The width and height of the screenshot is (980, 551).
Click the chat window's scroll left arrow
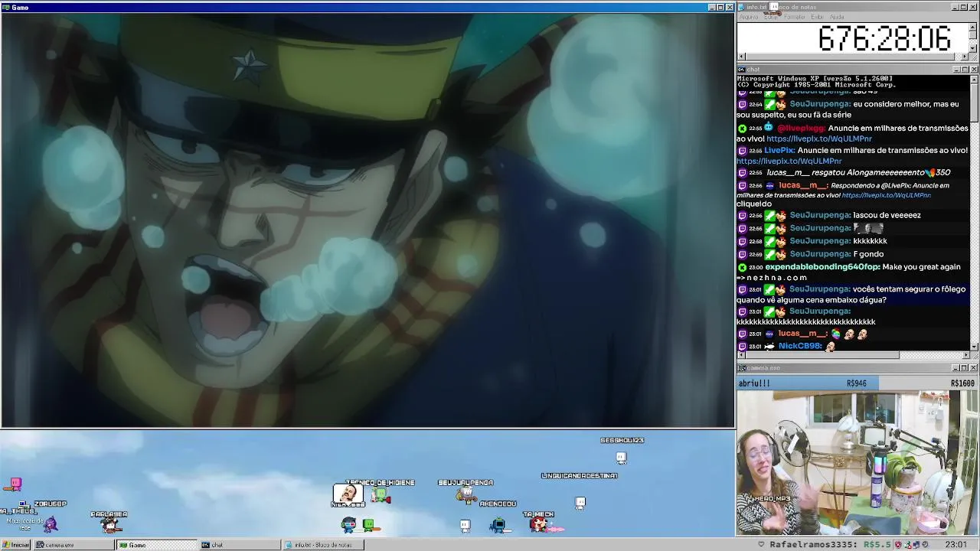point(740,354)
